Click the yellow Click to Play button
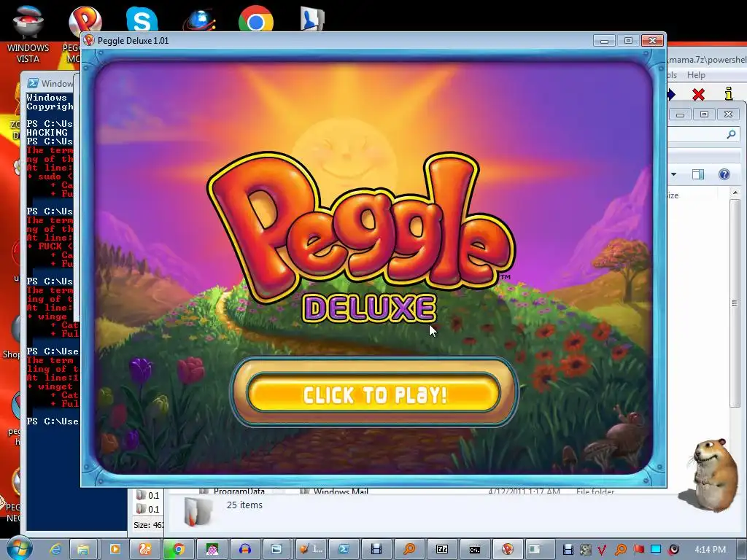 click(373, 393)
